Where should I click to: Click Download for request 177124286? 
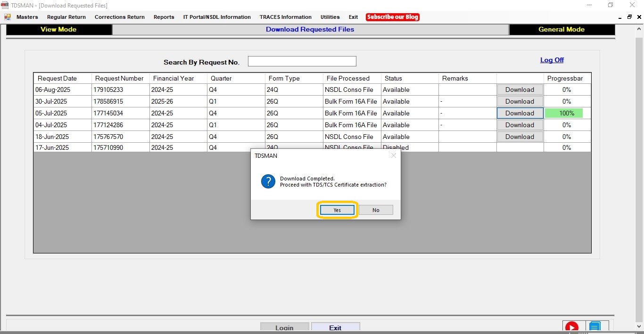coord(520,125)
